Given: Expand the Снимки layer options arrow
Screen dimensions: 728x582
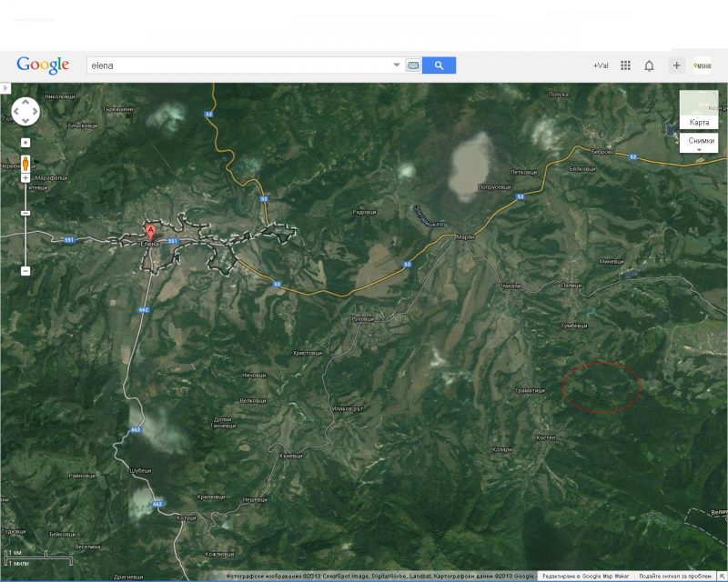Looking at the screenshot, I should (x=699, y=150).
